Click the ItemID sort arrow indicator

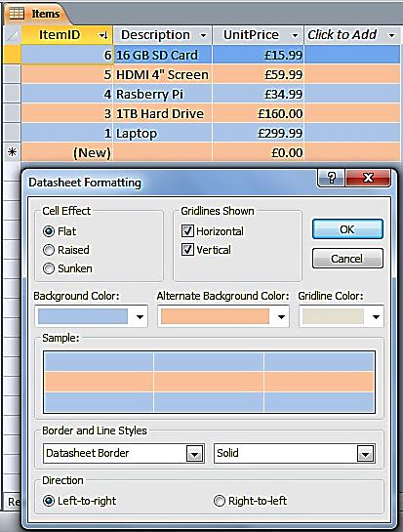pos(103,35)
